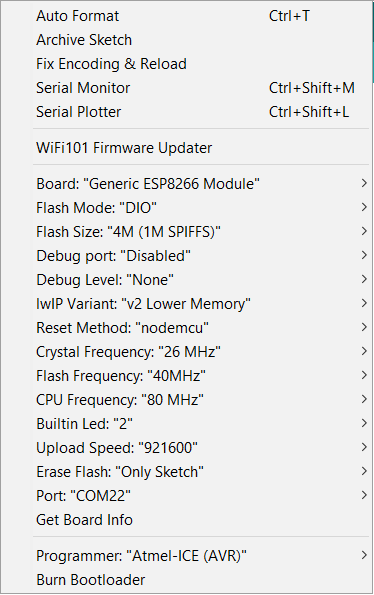Image resolution: width=374 pixels, height=595 pixels.
Task: Expand Debug port Disabled submenu
Action: 201,256
